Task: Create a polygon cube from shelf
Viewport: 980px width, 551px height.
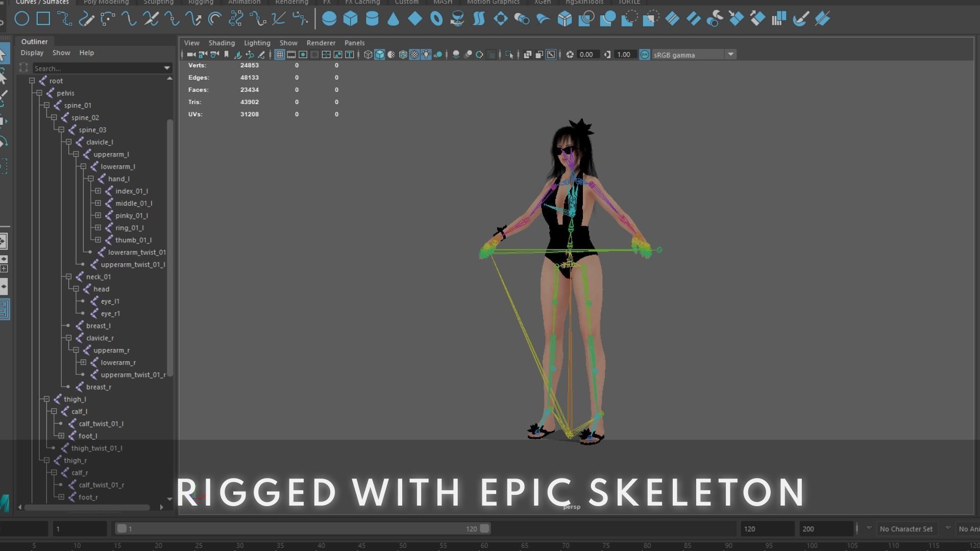Action: pos(351,19)
